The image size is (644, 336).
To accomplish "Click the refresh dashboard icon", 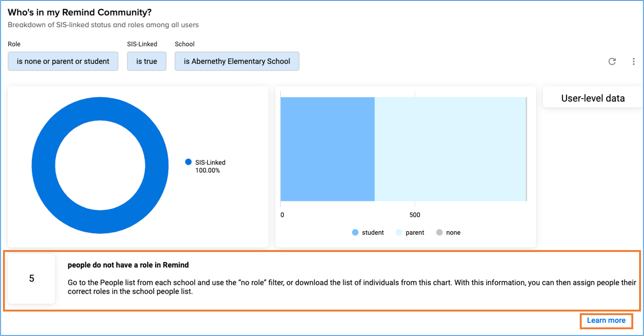I will coord(612,61).
